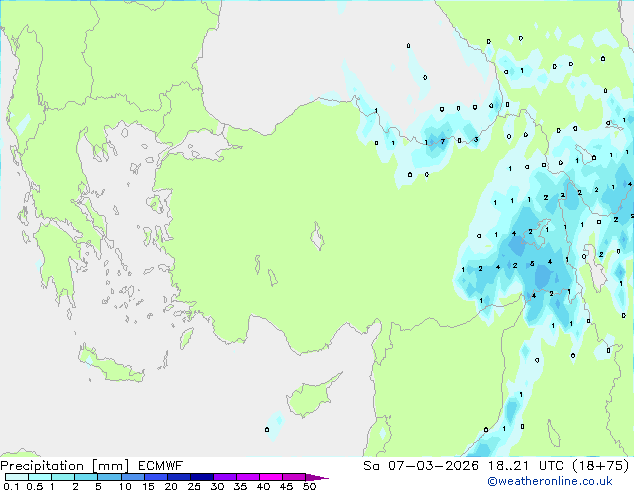Click the legend label "35"
The width and height of the screenshot is (634, 490).
point(240,486)
